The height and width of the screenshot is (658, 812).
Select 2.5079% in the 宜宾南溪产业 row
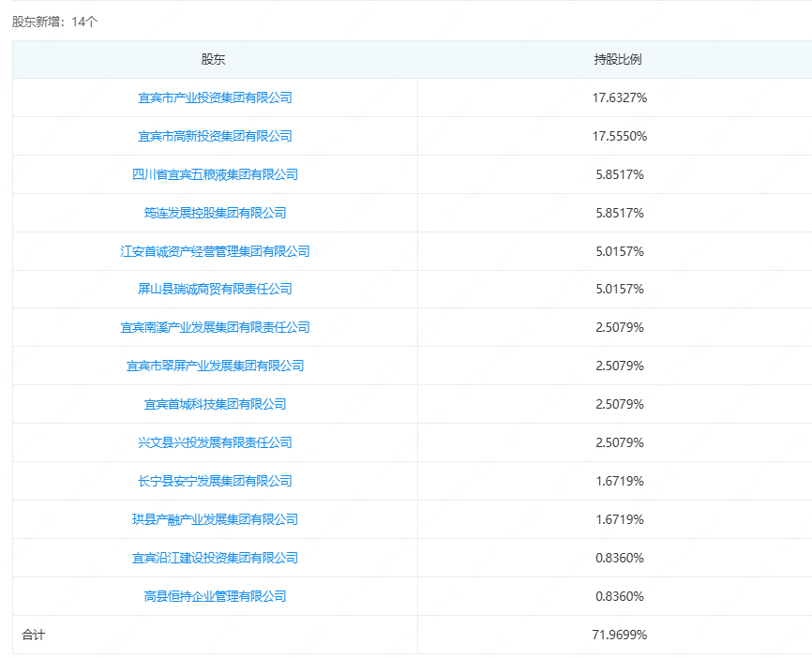coord(620,327)
